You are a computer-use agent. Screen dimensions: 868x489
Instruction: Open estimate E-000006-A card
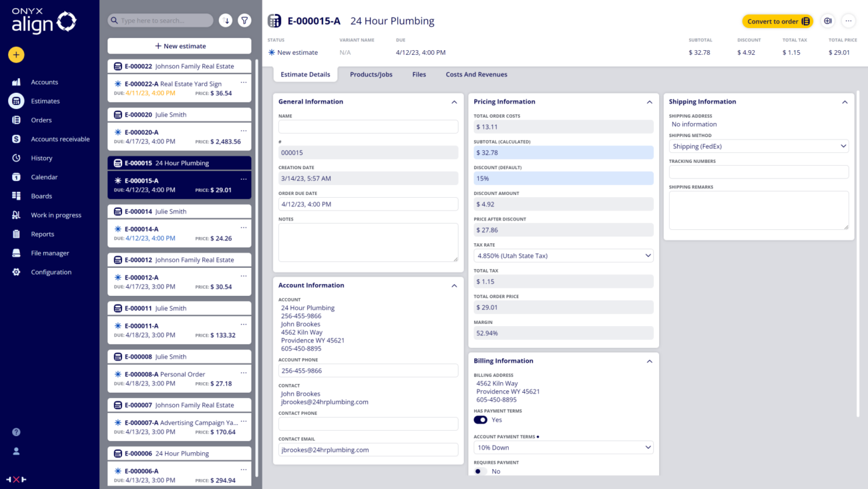coord(180,475)
